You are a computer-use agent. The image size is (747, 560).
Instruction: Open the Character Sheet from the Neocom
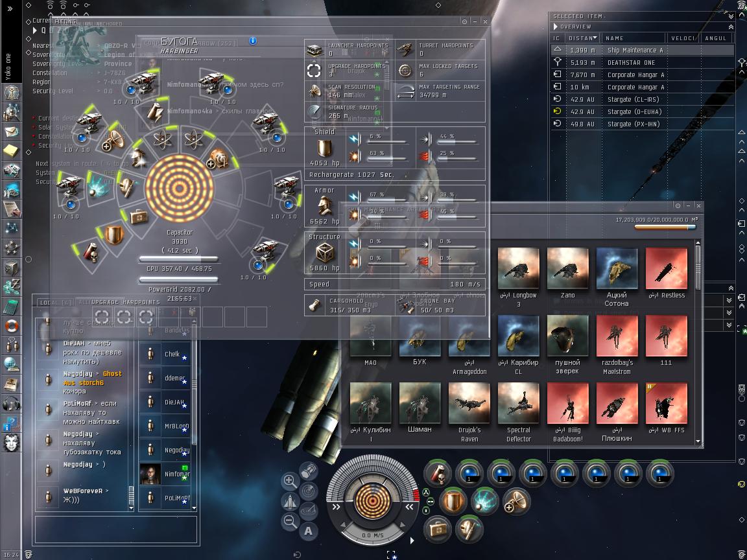point(10,92)
